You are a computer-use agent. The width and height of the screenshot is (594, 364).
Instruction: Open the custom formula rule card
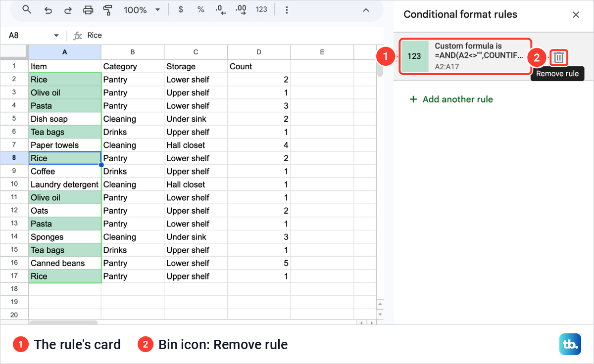(466, 57)
